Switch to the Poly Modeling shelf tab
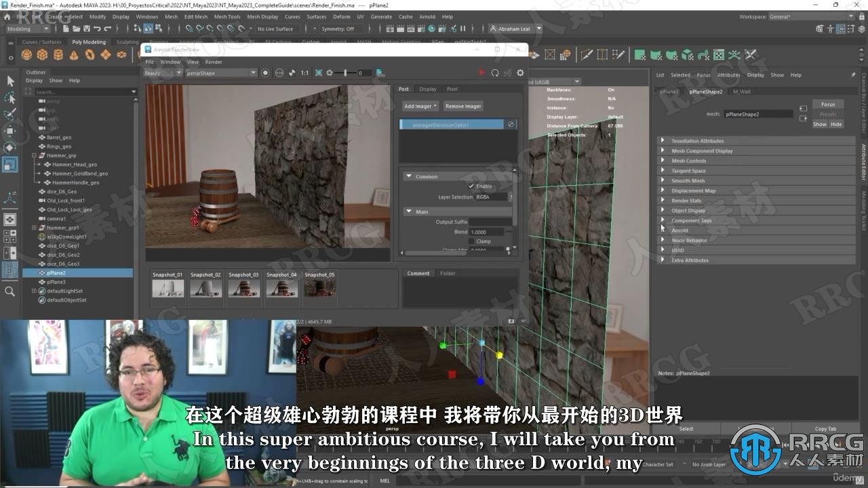The width and height of the screenshot is (868, 488). tap(89, 42)
